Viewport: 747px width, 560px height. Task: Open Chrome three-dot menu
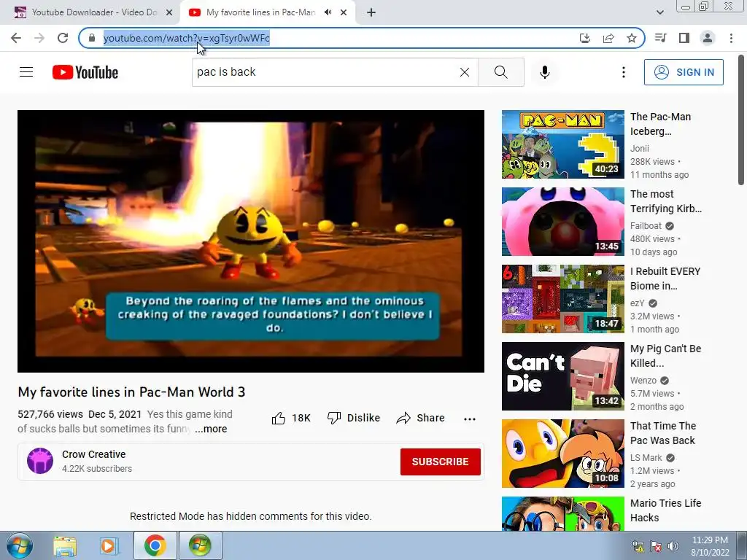731,38
